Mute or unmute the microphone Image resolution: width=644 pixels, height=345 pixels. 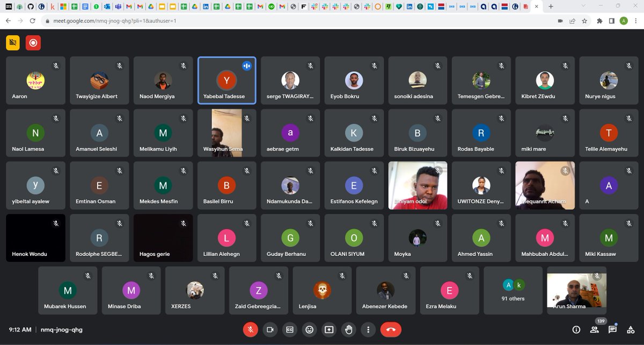pos(250,329)
